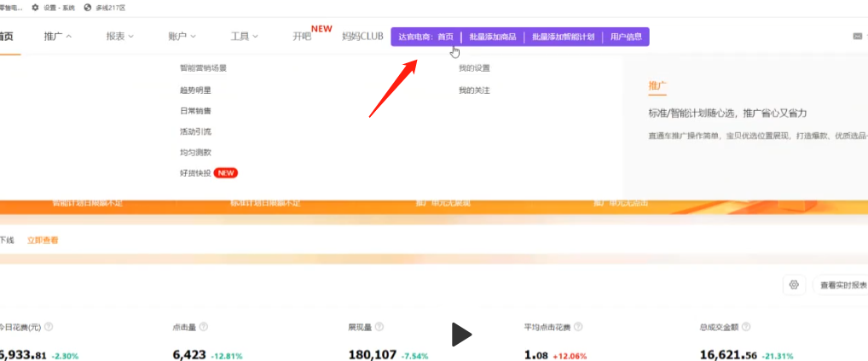This screenshot has width=868, height=361.
Task: Click the globe icon in 多线217区 tab
Action: (x=87, y=7)
